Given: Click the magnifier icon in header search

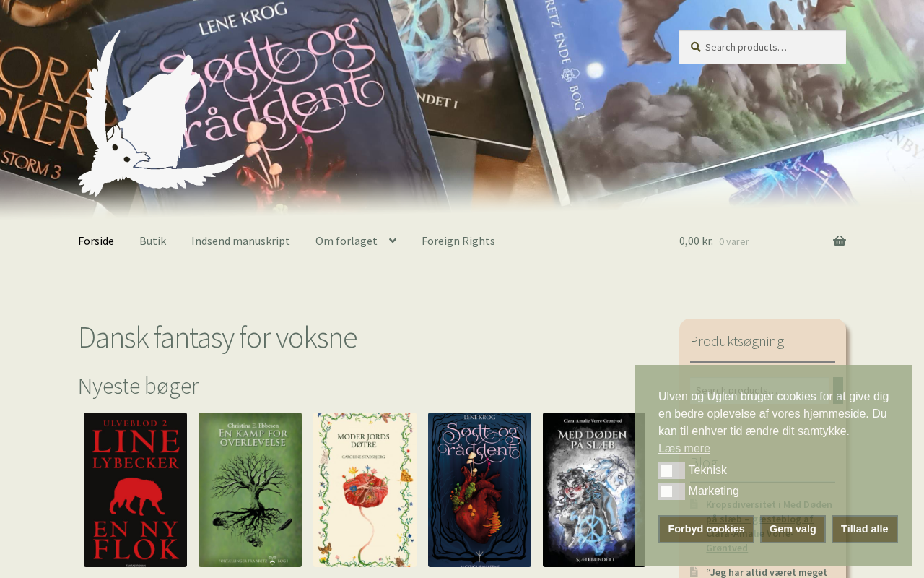Looking at the screenshot, I should click(696, 47).
